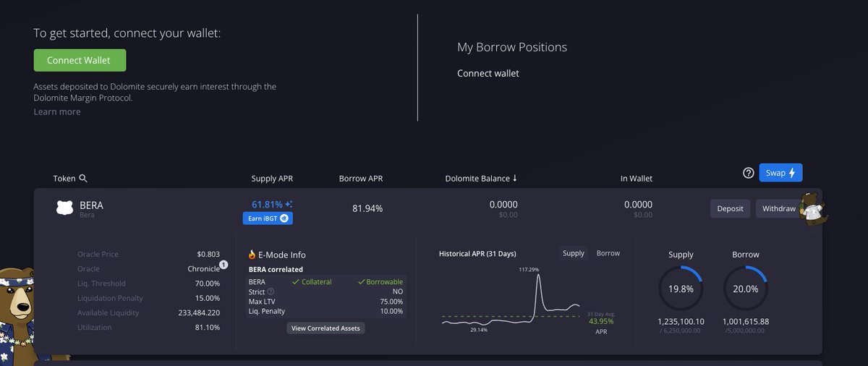The height and width of the screenshot is (366, 868).
Task: Open the Learn more link
Action: tap(57, 112)
